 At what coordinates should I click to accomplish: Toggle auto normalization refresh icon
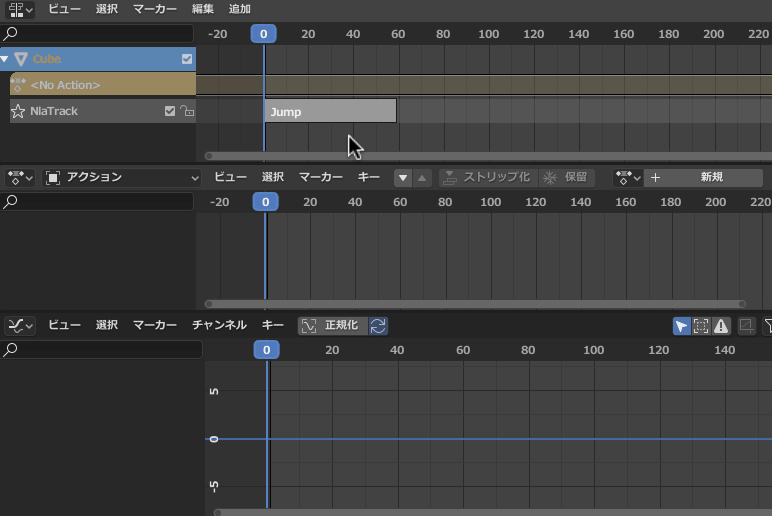click(x=378, y=326)
